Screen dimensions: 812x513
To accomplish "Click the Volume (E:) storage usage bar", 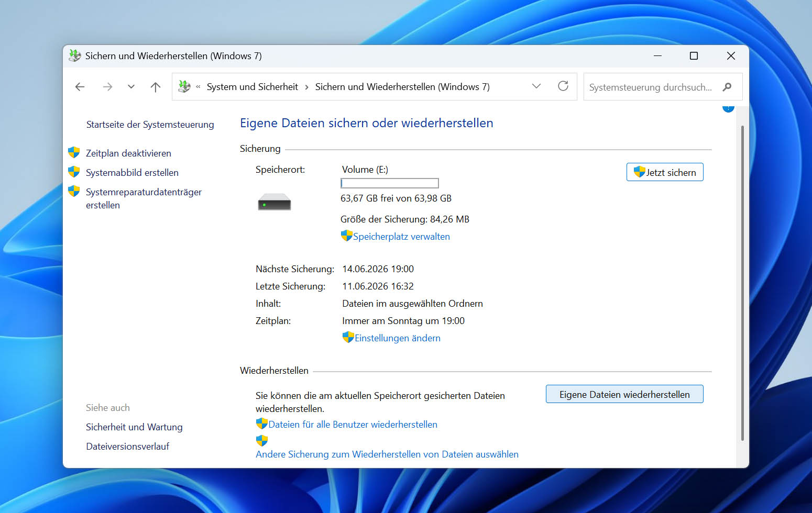I will pyautogui.click(x=389, y=183).
